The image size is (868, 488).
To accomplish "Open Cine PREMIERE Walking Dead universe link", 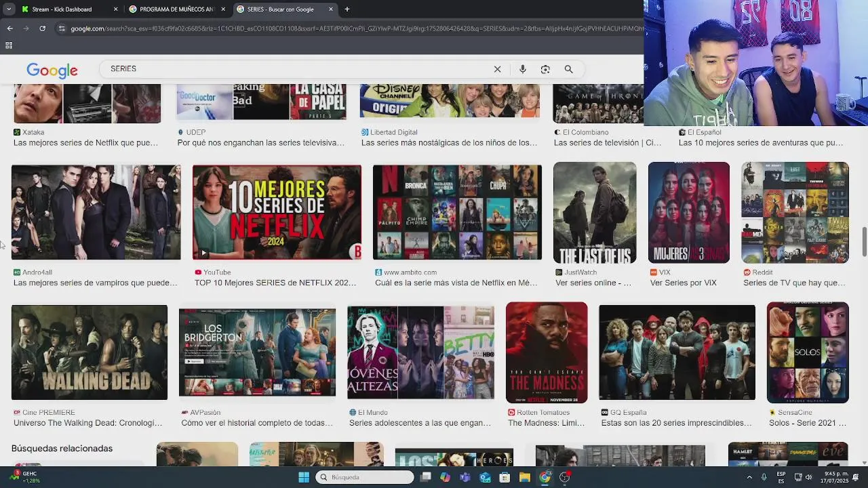I will click(88, 423).
